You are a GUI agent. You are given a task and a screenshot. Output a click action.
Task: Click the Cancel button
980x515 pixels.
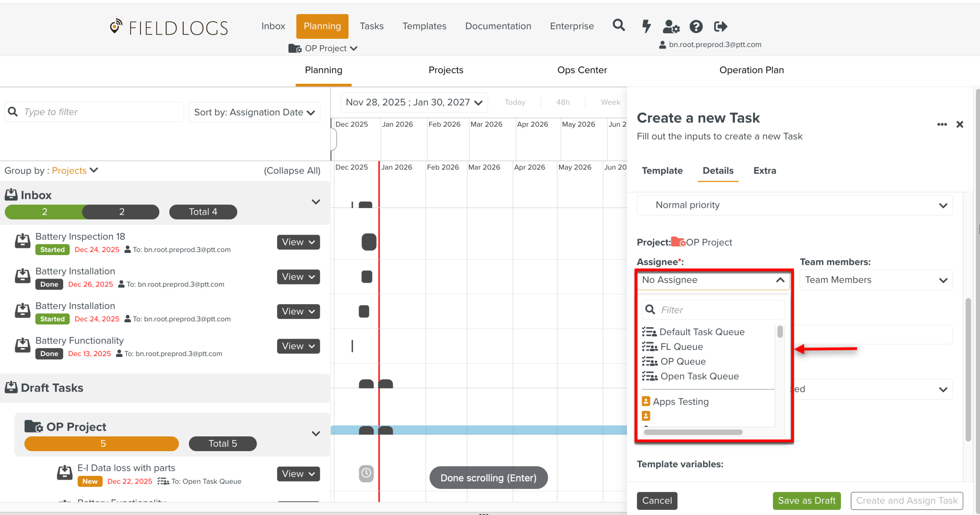point(657,500)
